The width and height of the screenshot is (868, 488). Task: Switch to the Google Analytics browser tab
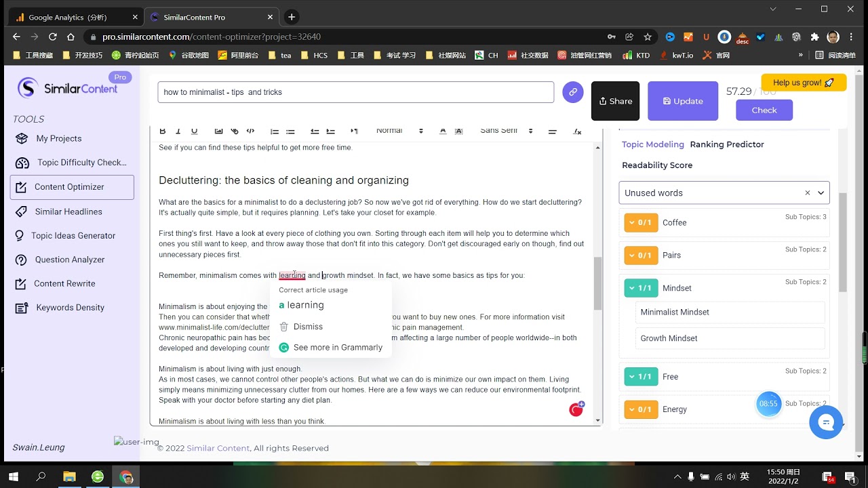point(75,17)
